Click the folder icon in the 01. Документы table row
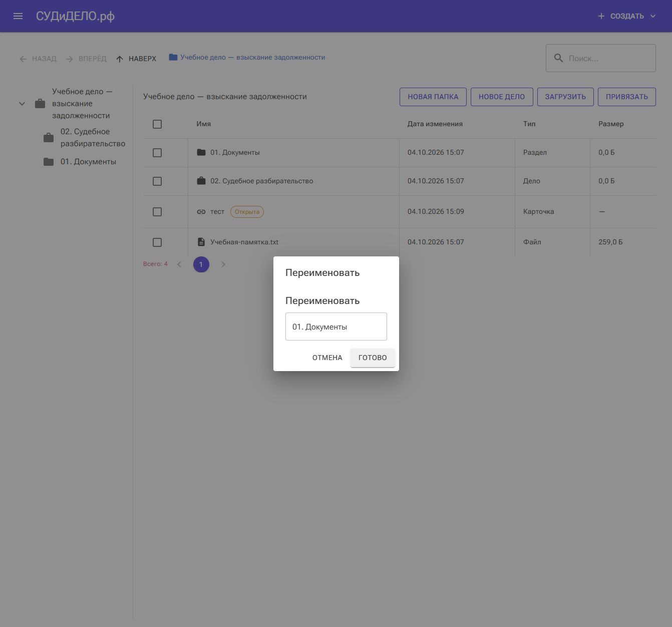Viewport: 672px width, 627px height. (x=201, y=152)
